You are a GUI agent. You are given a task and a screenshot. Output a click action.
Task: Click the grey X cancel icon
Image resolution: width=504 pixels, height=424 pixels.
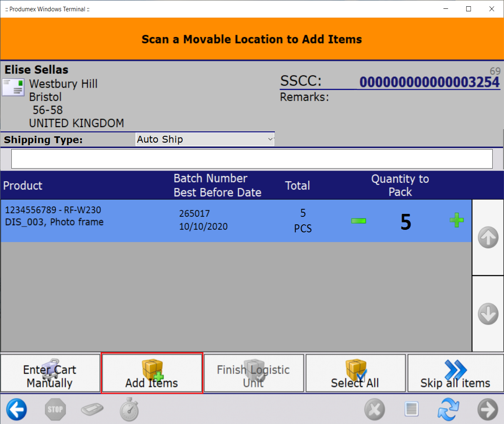tap(374, 409)
